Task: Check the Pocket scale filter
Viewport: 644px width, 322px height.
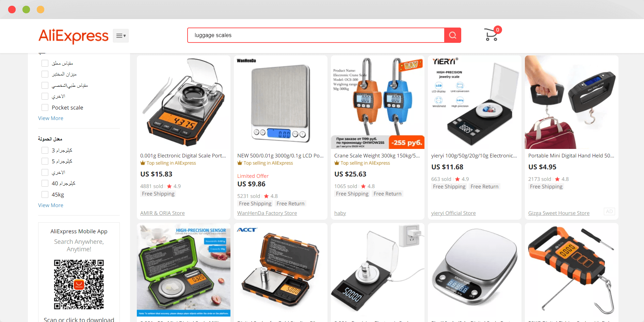Action: 45,107
